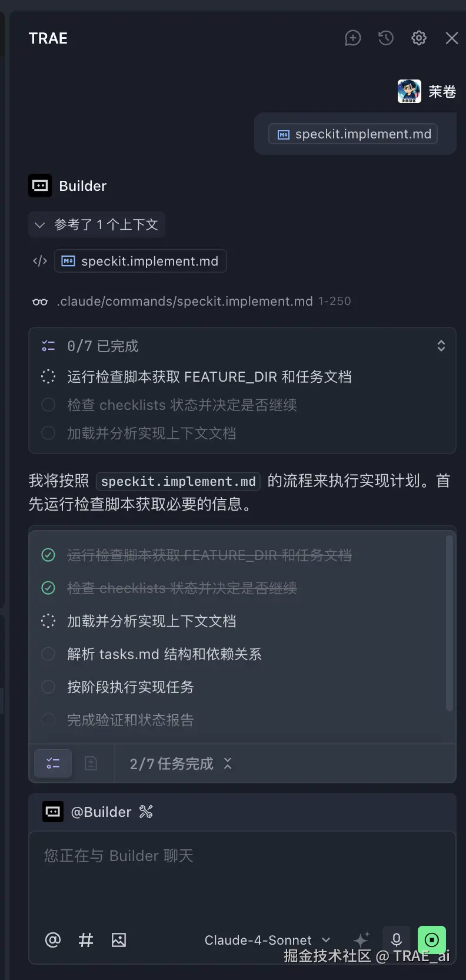The image size is (466, 980).
Task: Check the 按阶段执行实现任务 task circle
Action: 48,687
